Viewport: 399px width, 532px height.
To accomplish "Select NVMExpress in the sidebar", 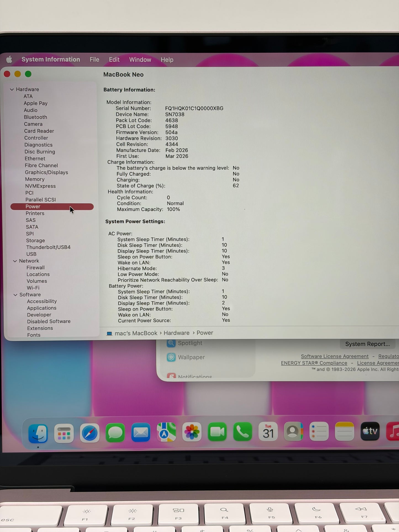I will pos(41,186).
